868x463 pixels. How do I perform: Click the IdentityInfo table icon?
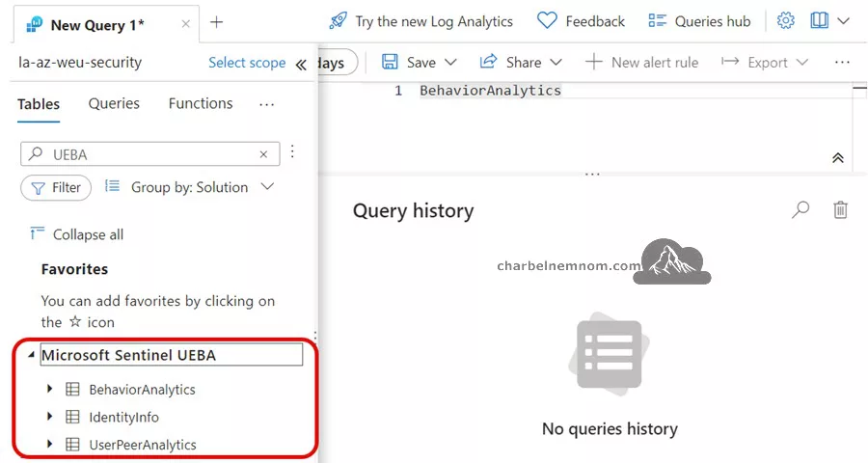(72, 417)
